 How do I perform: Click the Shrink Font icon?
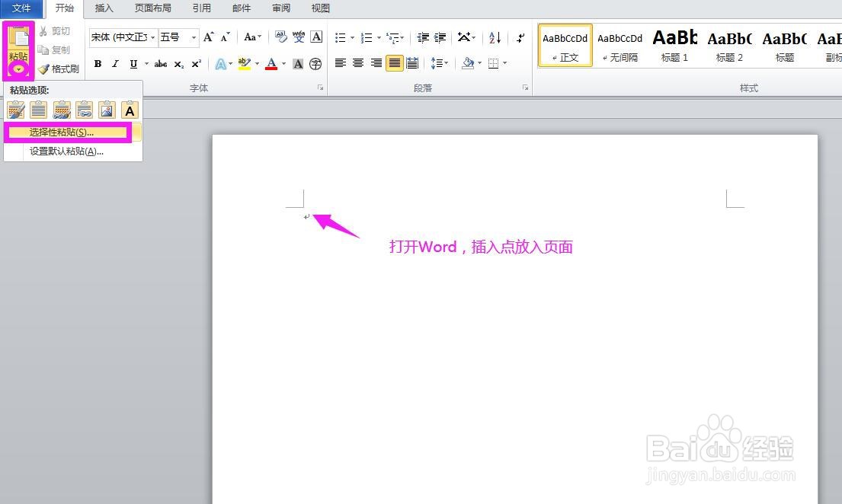(226, 37)
